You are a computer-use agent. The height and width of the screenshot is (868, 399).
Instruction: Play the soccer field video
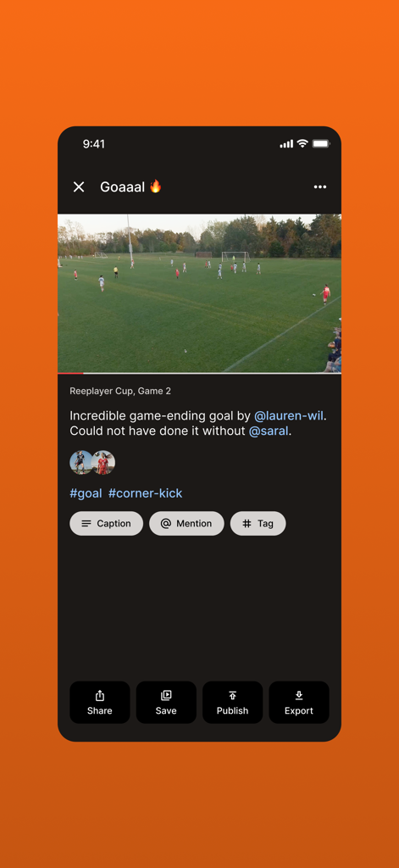(199, 293)
